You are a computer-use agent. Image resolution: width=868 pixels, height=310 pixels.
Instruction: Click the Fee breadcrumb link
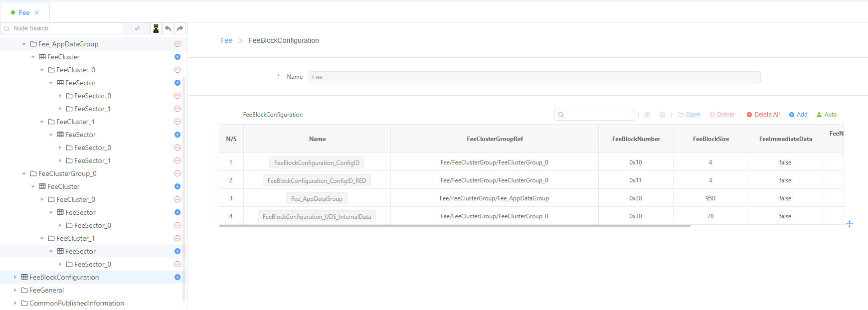(x=226, y=40)
